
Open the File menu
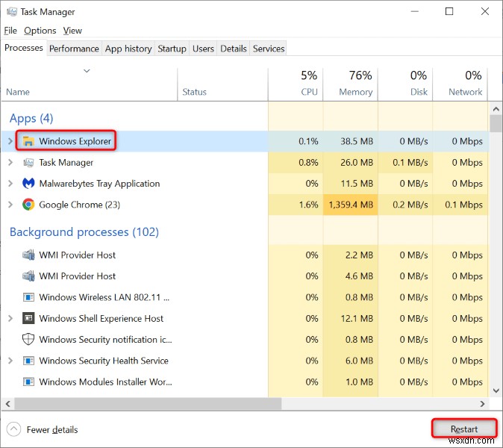pyautogui.click(x=10, y=31)
